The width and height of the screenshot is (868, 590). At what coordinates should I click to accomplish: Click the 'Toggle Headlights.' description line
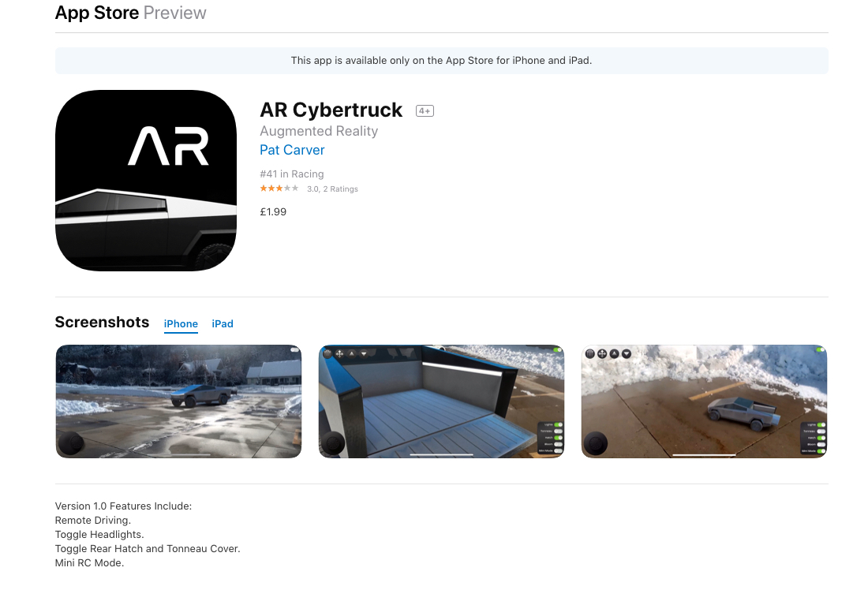(99, 535)
